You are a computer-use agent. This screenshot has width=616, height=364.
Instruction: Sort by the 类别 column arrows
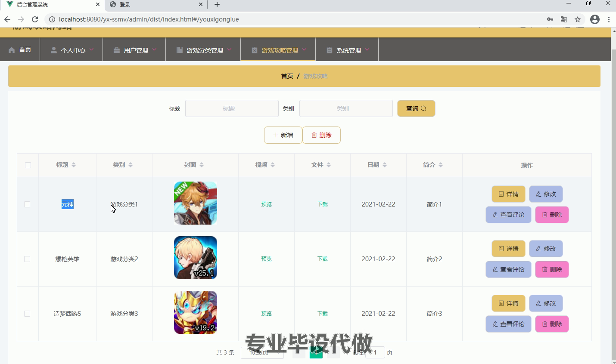131,165
